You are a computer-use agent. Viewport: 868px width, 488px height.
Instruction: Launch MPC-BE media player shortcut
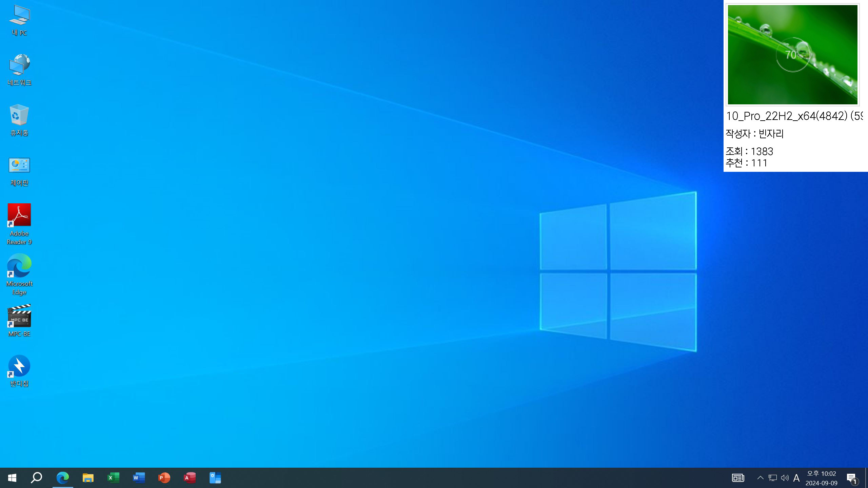19,321
